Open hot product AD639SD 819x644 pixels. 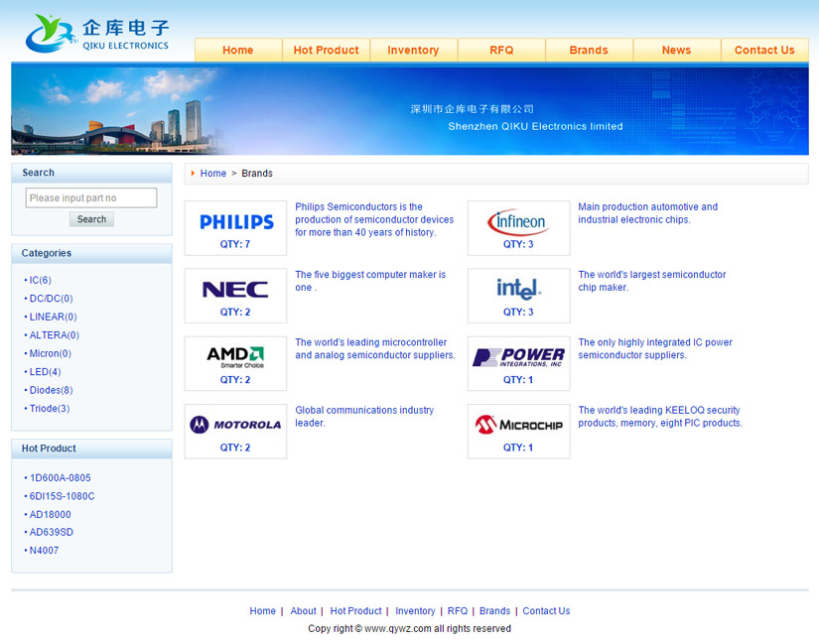51,532
